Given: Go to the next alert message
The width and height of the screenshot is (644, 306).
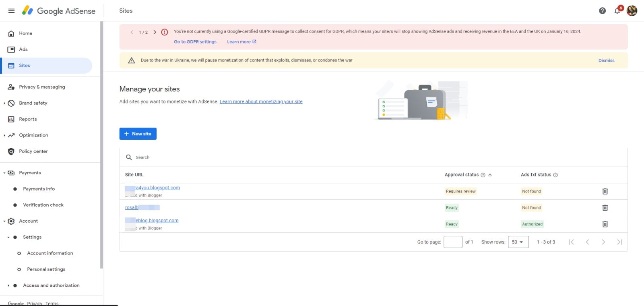Looking at the screenshot, I should click(155, 32).
